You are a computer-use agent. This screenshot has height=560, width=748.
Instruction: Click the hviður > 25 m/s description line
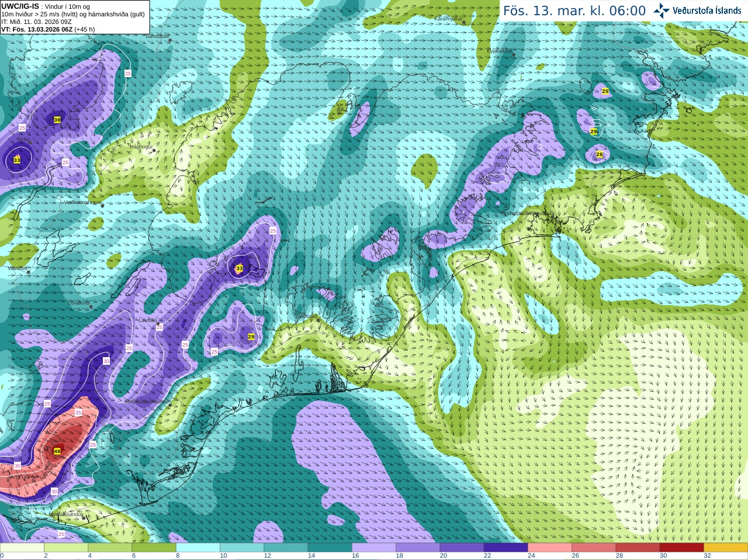[73, 14]
